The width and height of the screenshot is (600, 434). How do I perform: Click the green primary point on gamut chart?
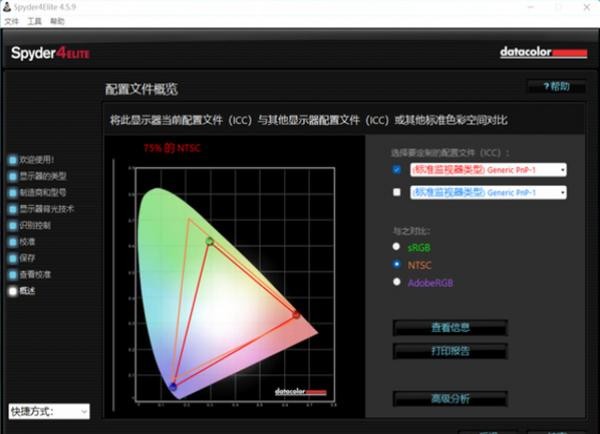[210, 241]
